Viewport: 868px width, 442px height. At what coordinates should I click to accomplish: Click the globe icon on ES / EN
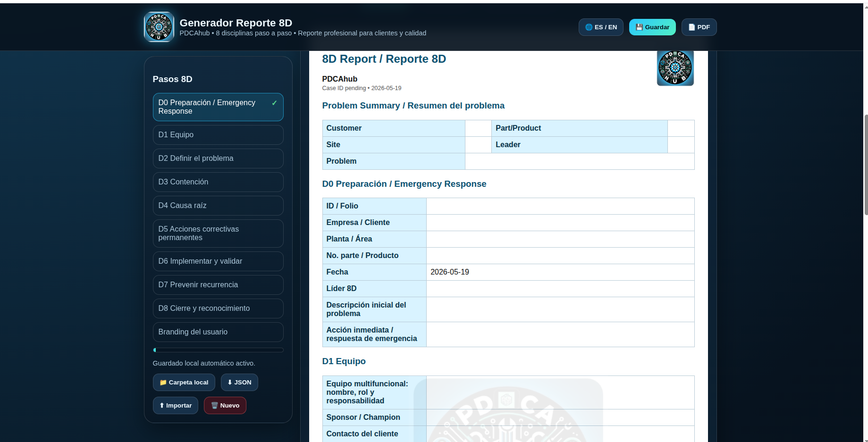(x=589, y=27)
